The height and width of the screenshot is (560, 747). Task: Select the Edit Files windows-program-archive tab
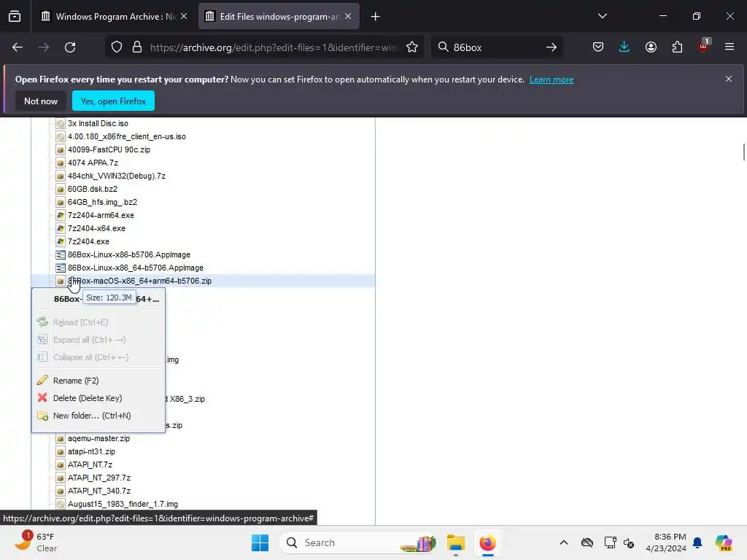coord(279,17)
